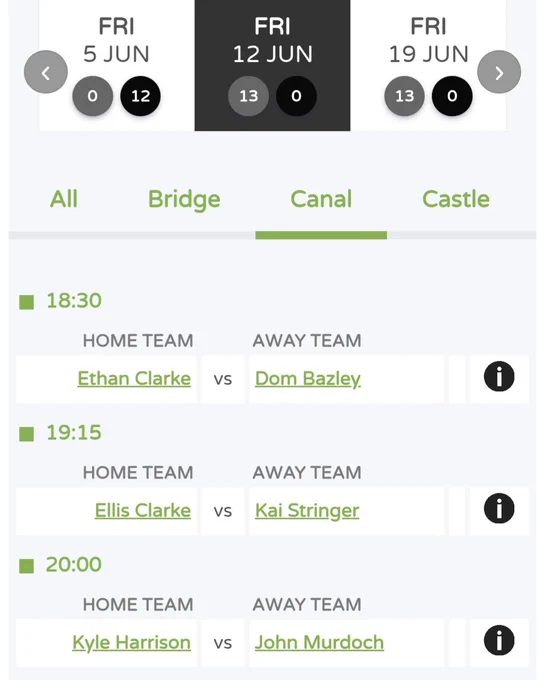Open Dom Bazley's player link

coord(308,379)
